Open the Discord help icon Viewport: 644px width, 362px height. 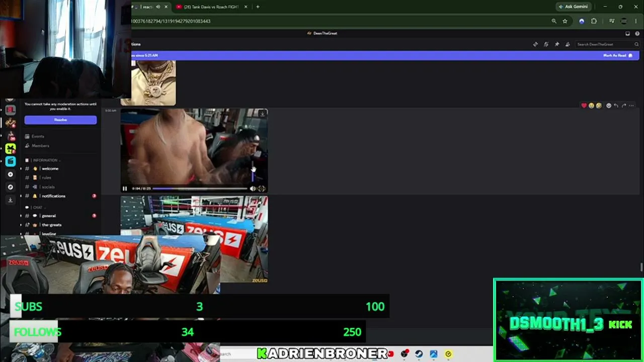click(x=637, y=33)
